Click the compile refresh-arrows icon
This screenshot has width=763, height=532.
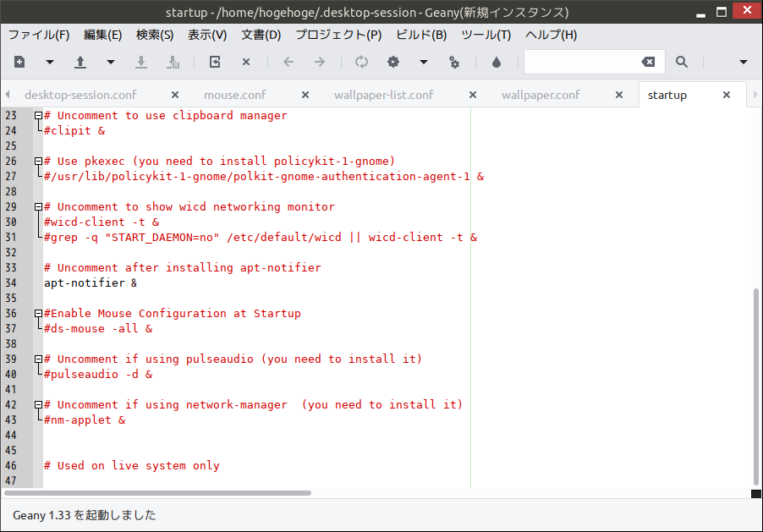tap(361, 62)
